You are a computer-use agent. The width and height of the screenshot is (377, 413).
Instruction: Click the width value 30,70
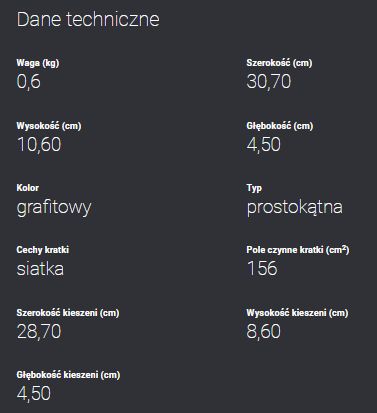(x=269, y=82)
